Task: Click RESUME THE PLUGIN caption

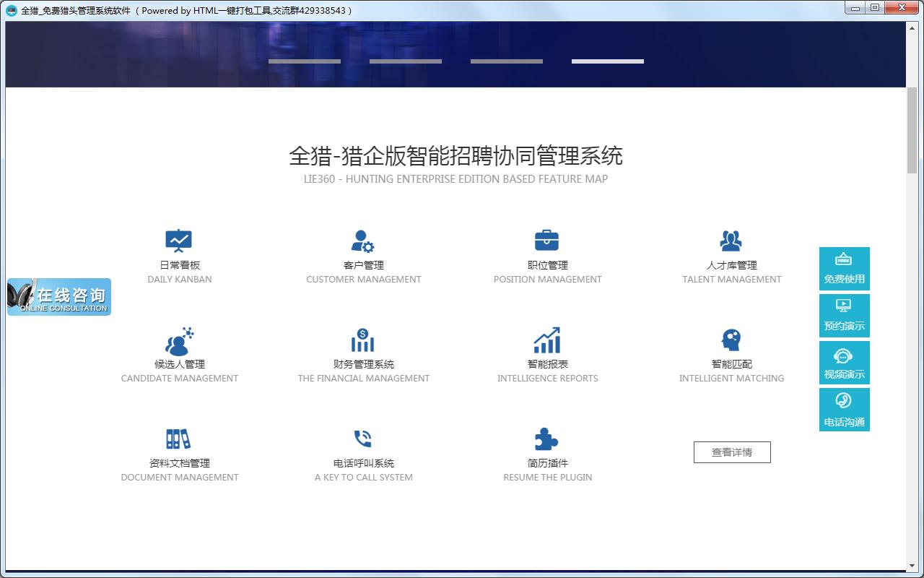Action: click(x=548, y=478)
